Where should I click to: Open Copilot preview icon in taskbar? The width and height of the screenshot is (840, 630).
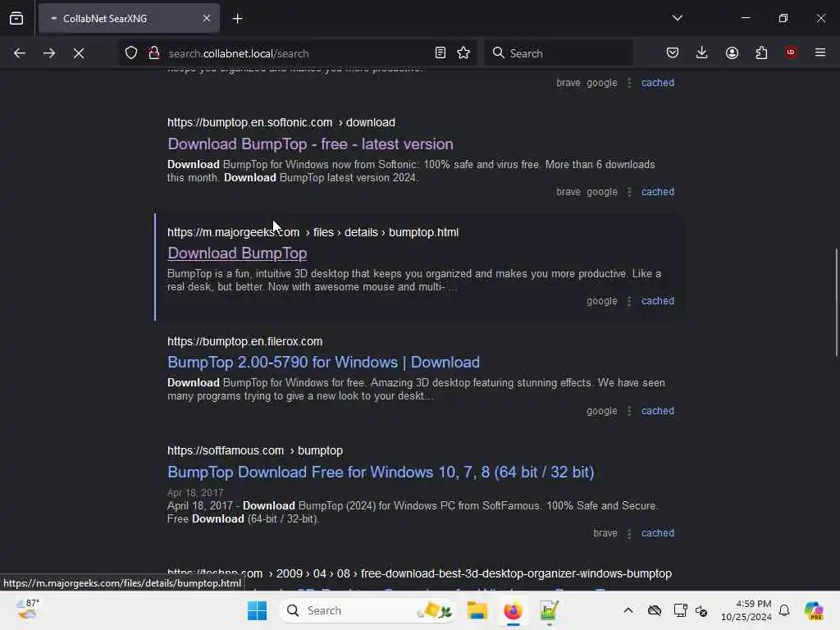click(x=815, y=610)
